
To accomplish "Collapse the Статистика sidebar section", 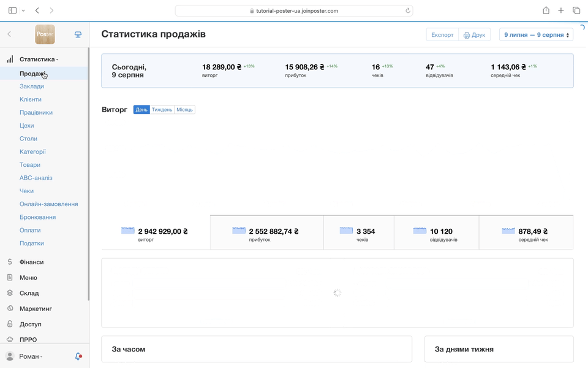I will [x=39, y=59].
